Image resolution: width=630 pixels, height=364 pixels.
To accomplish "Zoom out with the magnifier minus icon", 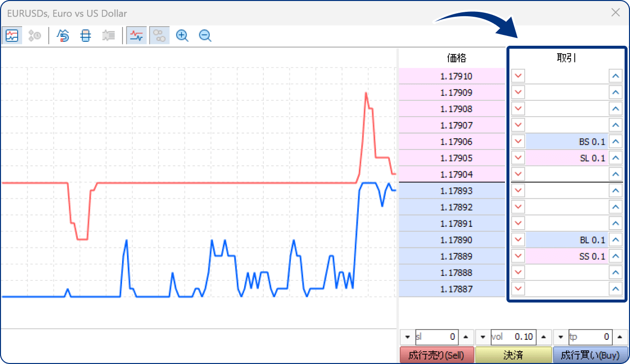I will [x=205, y=35].
